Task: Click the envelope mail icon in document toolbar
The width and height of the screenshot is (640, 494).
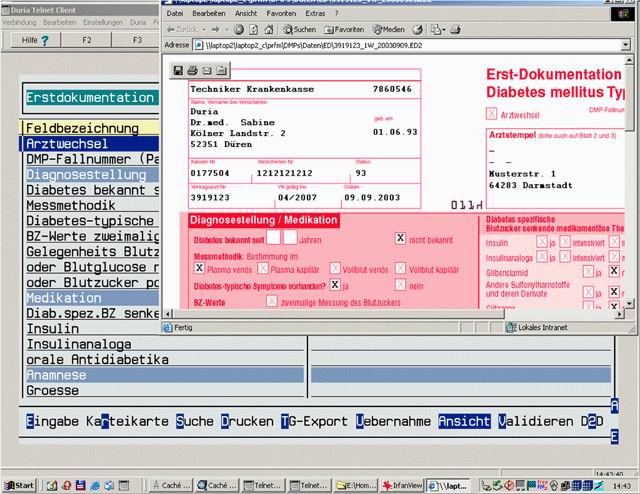Action: click(207, 70)
